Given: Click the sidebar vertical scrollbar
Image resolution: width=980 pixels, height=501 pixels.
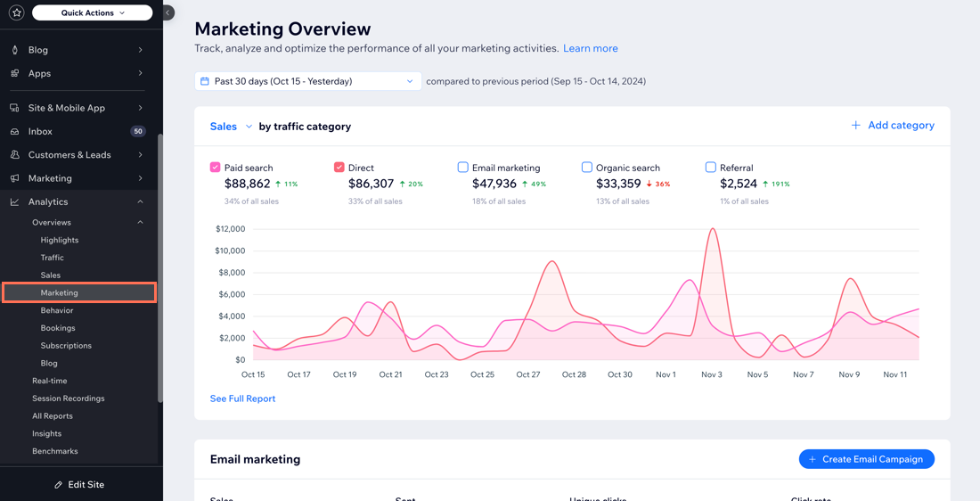Looking at the screenshot, I should pyautogui.click(x=160, y=267).
